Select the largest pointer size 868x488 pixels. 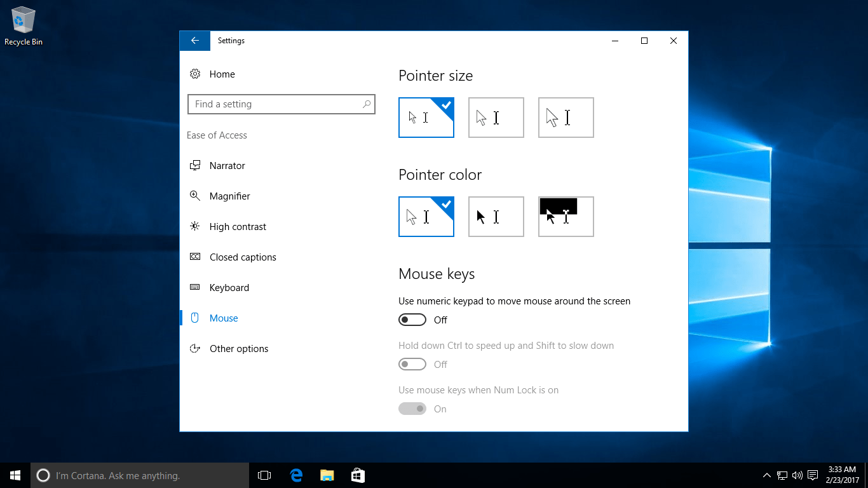(x=566, y=117)
